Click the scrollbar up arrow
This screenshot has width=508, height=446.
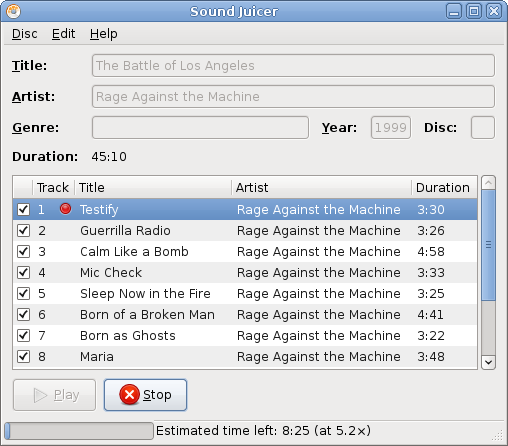(x=489, y=183)
